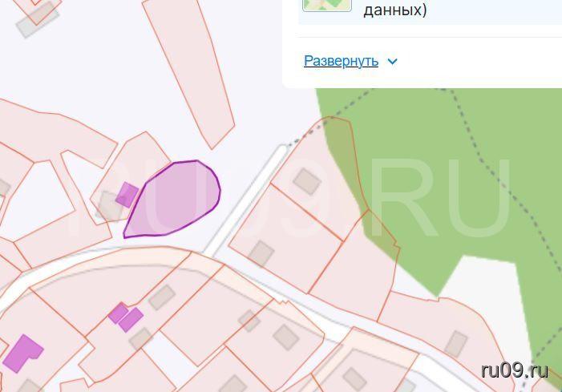Click the "Развернуть" link
Screen dimensions: 562x392
pos(341,61)
